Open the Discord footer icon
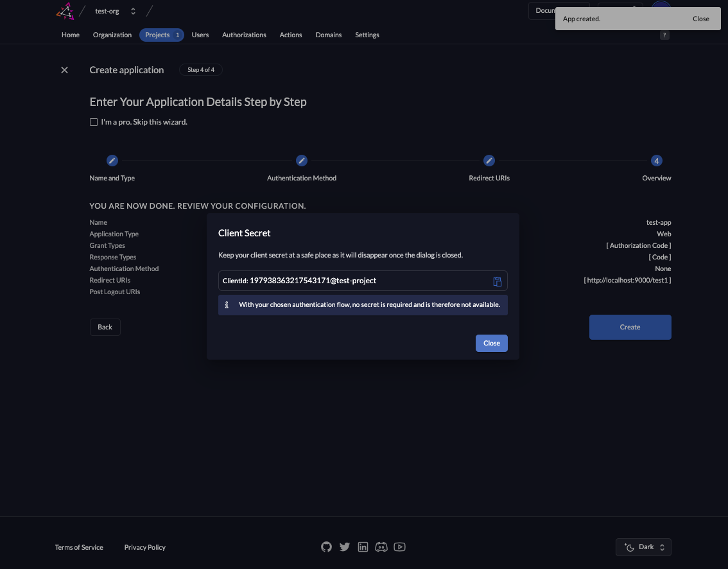Viewport: 728px width, 569px height. pos(381,547)
